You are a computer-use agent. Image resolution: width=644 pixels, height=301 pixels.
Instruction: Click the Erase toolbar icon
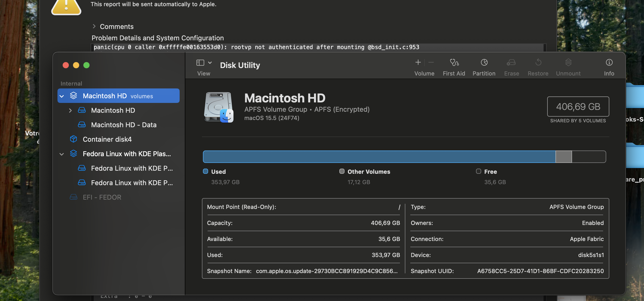[x=511, y=63]
